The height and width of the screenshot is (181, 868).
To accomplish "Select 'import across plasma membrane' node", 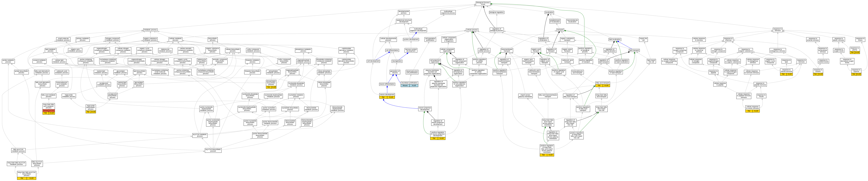I will pyautogui.click(x=525, y=96).
